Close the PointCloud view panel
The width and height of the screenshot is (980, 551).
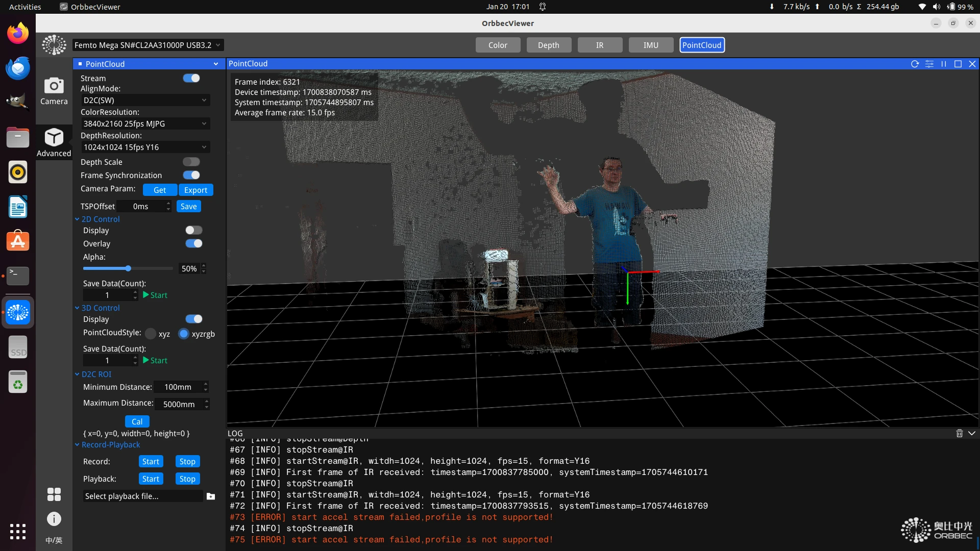(x=972, y=64)
